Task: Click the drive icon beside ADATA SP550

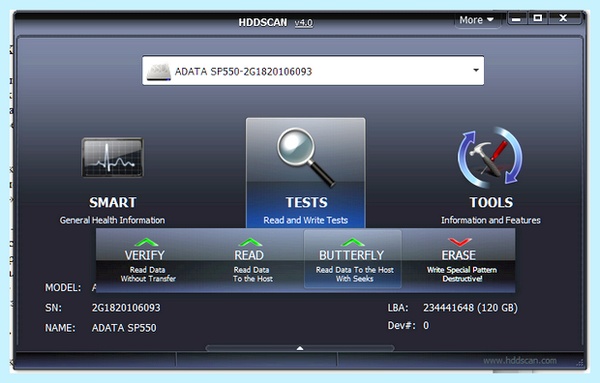Action: point(159,72)
